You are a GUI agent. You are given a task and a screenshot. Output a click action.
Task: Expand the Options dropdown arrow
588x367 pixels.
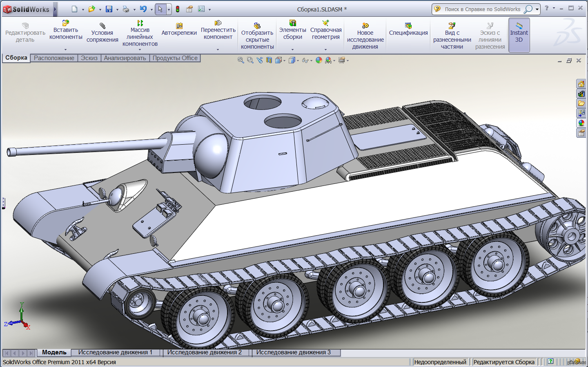click(210, 9)
